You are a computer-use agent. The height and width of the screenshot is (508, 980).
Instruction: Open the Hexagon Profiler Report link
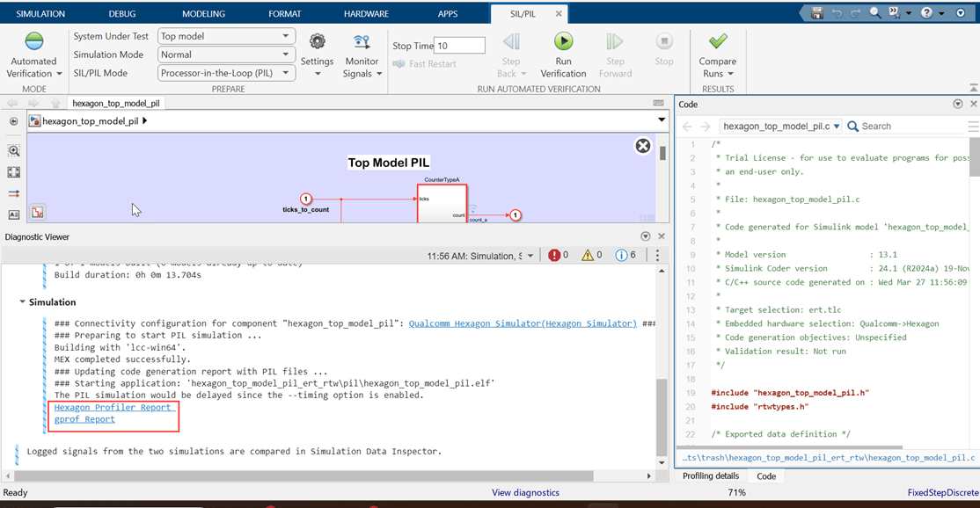[113, 407]
